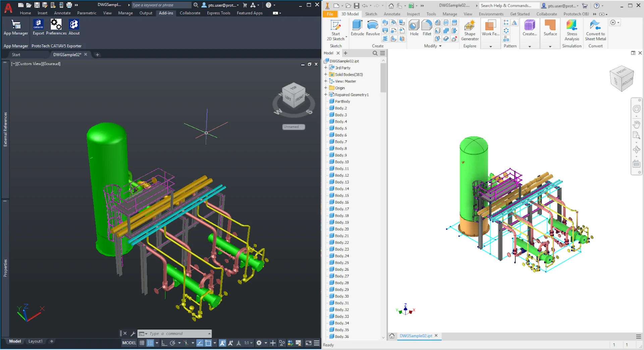644x350 pixels.
Task: Open the Inspect tab in Inventor
Action: (x=413, y=14)
